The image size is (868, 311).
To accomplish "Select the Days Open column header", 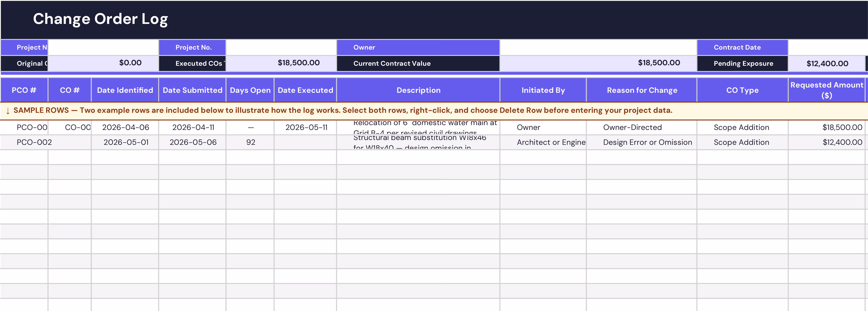I will pos(250,90).
